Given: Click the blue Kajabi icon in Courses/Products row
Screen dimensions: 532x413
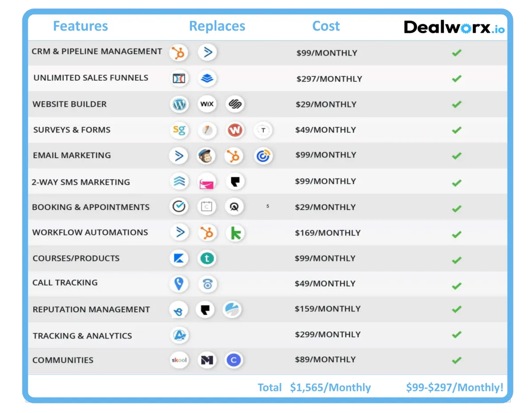Looking at the screenshot, I should 179,258.
